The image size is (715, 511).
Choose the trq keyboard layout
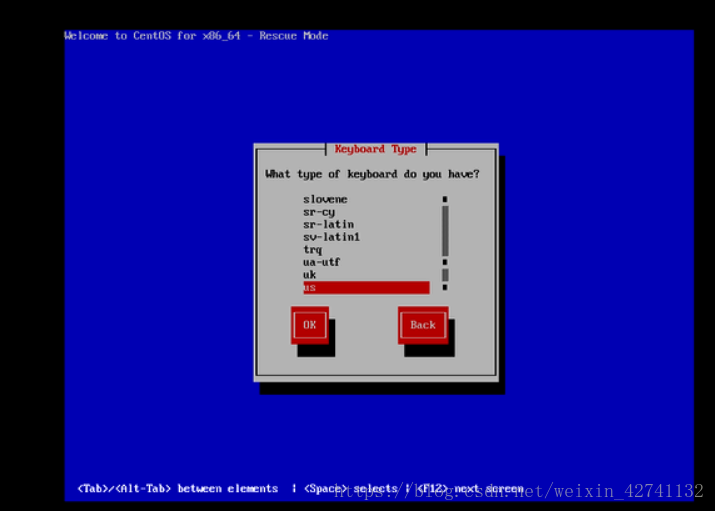pyautogui.click(x=313, y=250)
